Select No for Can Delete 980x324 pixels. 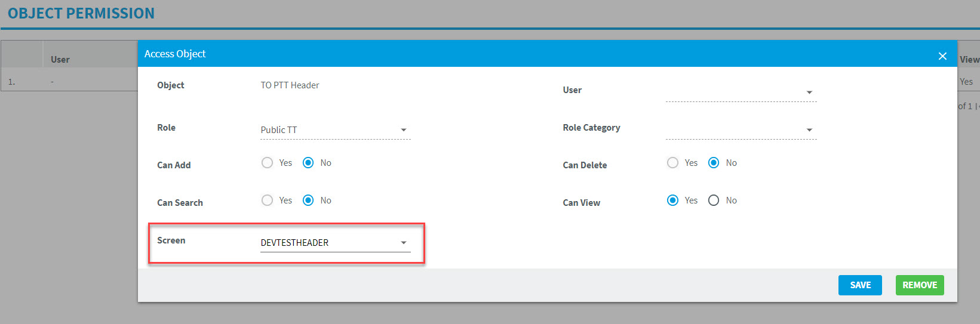click(x=714, y=163)
